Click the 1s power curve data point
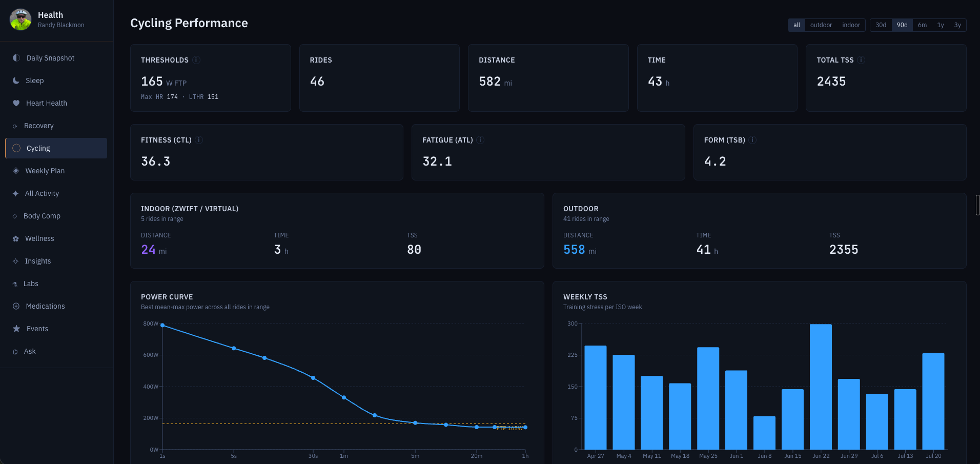 (x=162, y=325)
